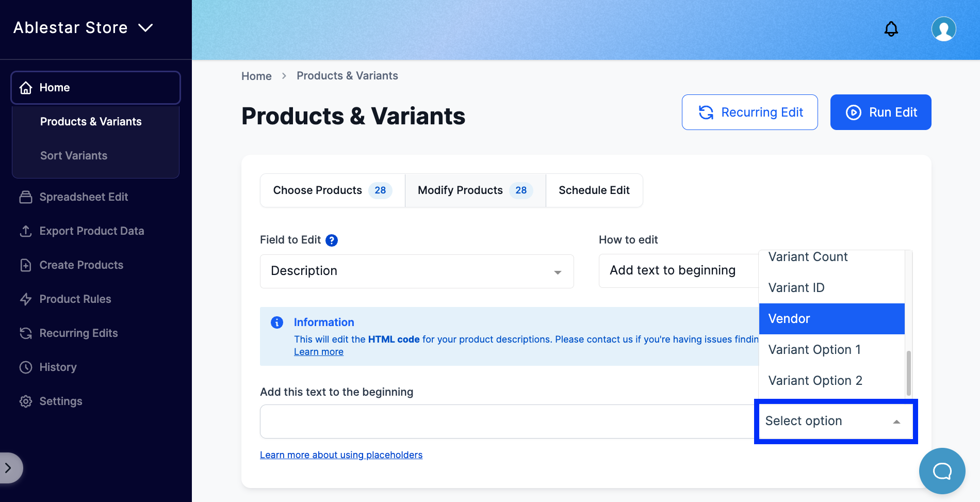Select Vendor from the placeholder list

click(x=831, y=319)
